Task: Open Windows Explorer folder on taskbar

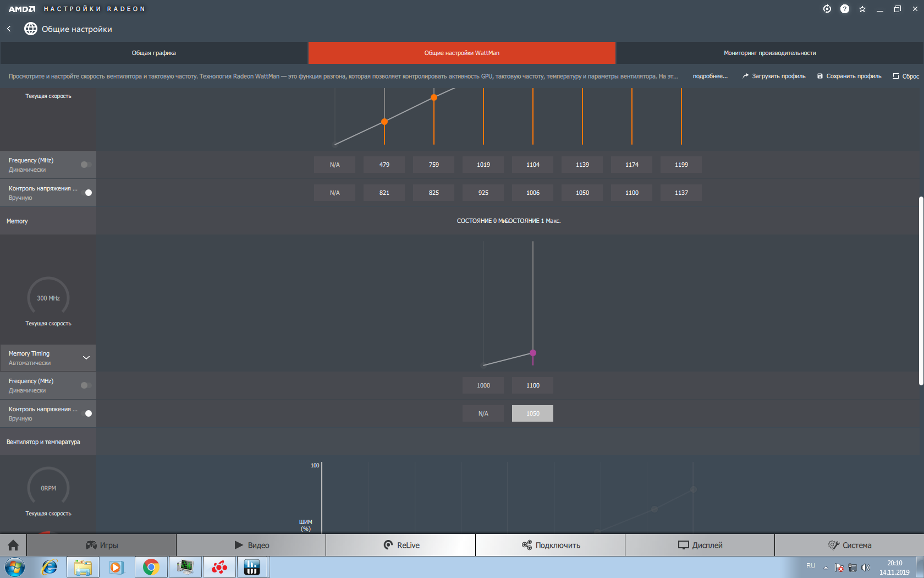Action: 83,567
